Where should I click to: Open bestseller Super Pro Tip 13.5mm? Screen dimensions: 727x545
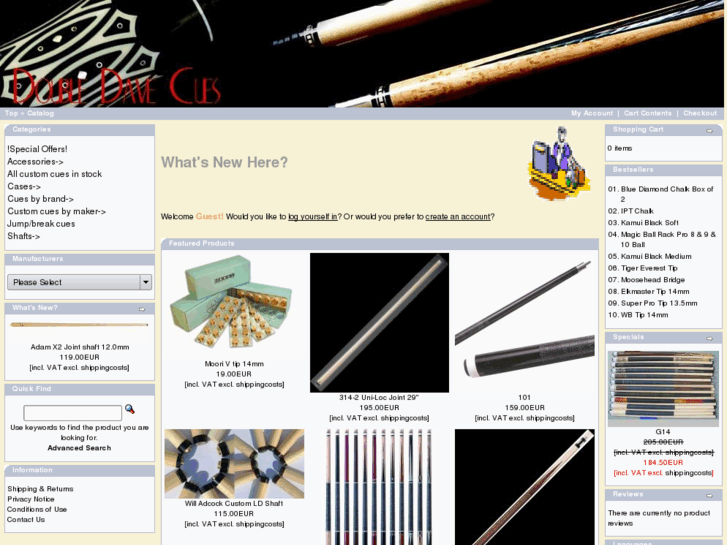click(659, 303)
